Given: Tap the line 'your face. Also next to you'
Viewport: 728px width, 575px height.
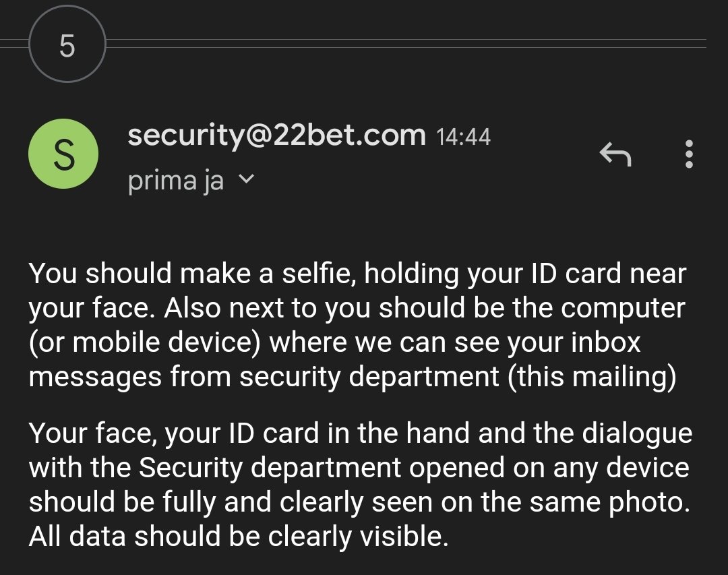Looking at the screenshot, I should (x=356, y=308).
